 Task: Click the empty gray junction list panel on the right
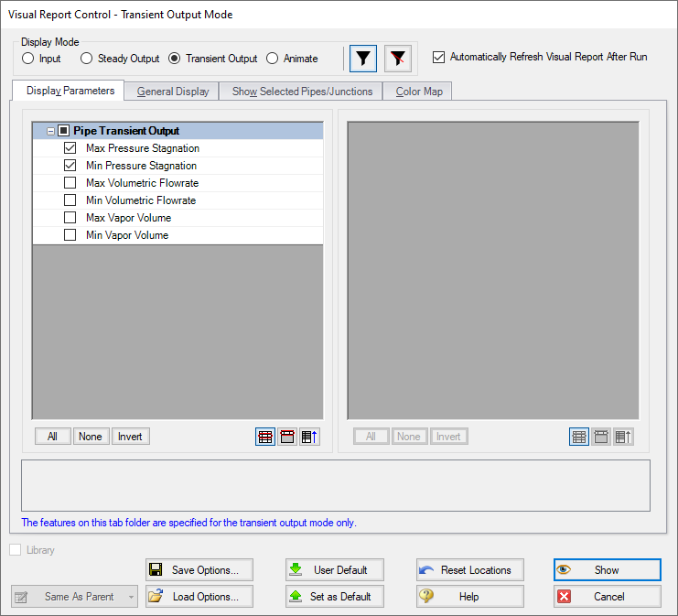493,271
